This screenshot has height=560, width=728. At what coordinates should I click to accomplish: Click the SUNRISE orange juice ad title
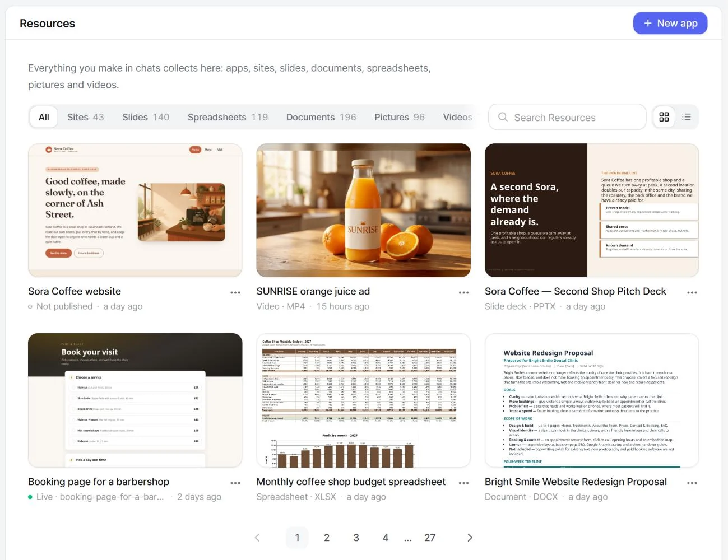point(313,291)
